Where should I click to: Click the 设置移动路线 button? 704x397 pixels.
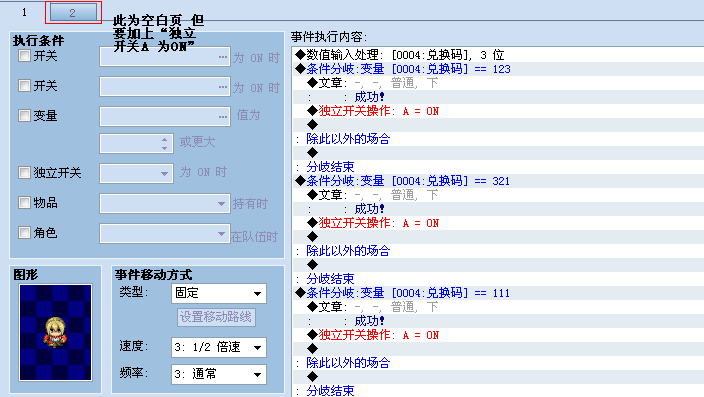(216, 318)
